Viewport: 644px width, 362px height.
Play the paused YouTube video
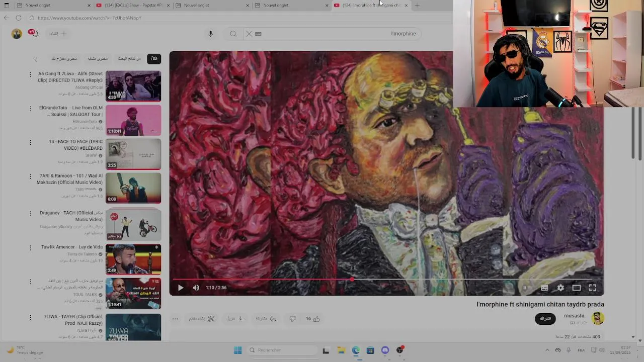[x=181, y=288]
